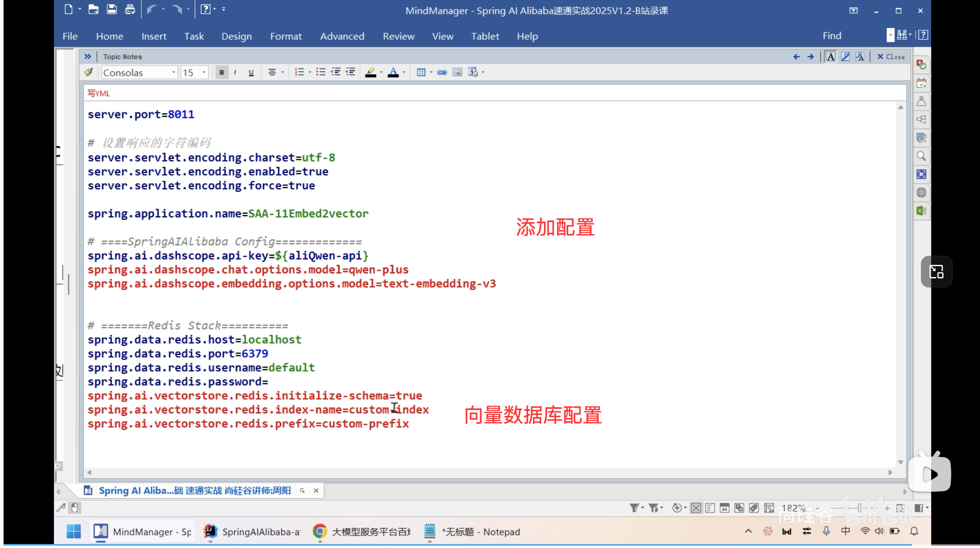Click the Format Painter brush icon
980x548 pixels.
(88, 72)
